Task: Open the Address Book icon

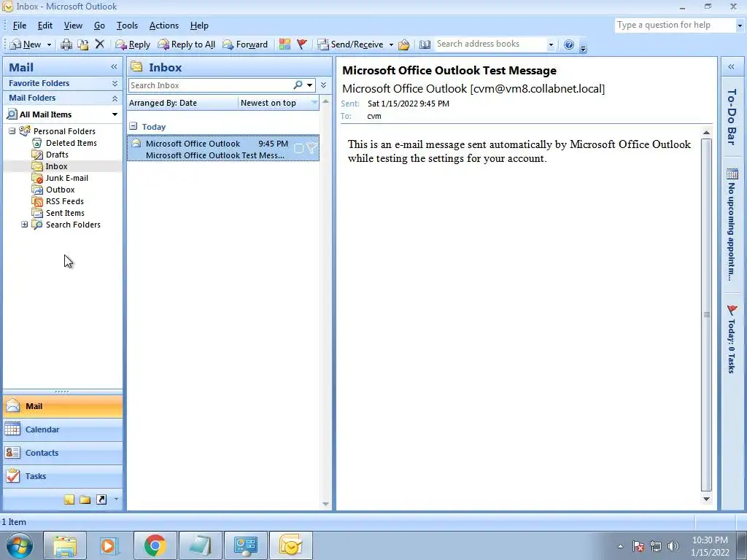Action: [425, 44]
